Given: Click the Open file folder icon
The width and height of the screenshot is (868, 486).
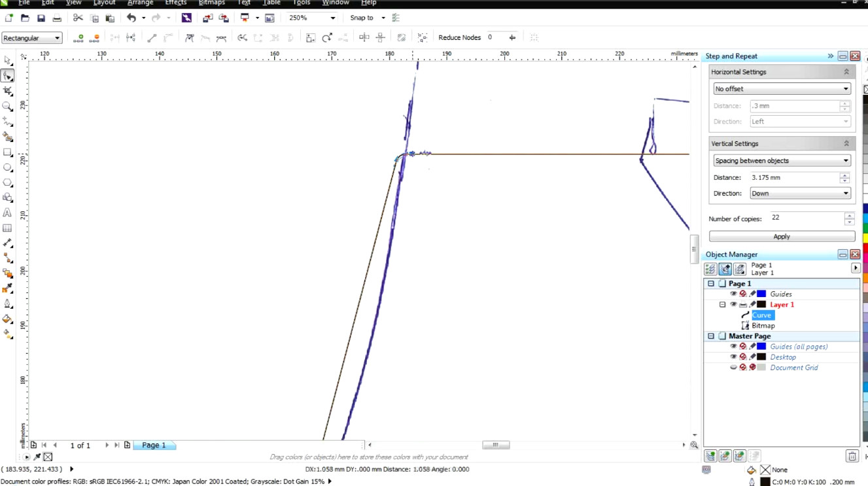Looking at the screenshot, I should point(25,18).
